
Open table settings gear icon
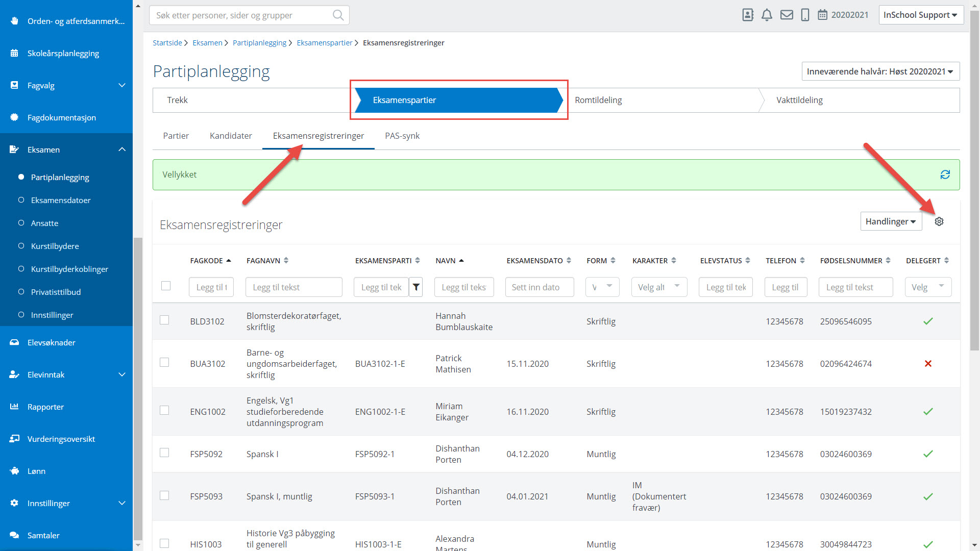tap(939, 221)
